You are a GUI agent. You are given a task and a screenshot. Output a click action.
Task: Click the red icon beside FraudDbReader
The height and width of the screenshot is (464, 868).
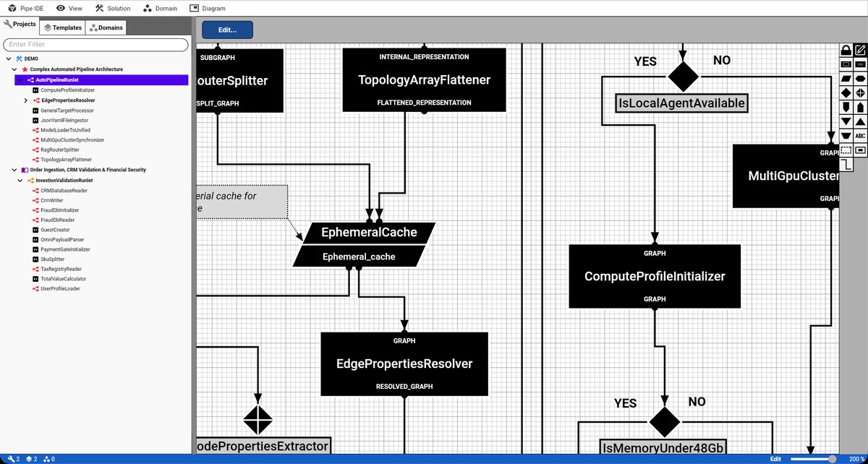click(x=35, y=220)
